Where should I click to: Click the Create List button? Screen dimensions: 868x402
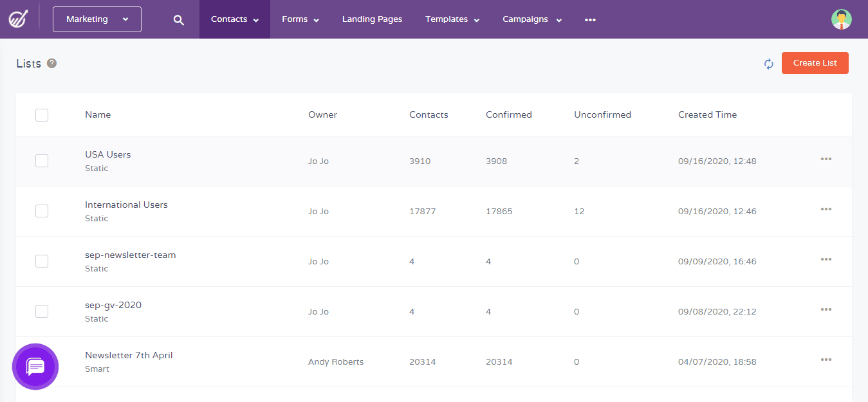tap(815, 63)
